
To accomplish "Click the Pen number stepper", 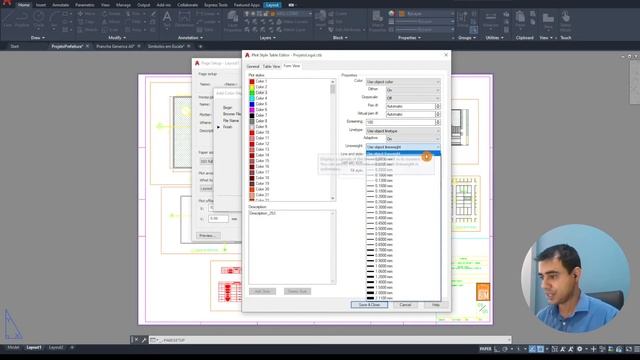I will click(438, 106).
